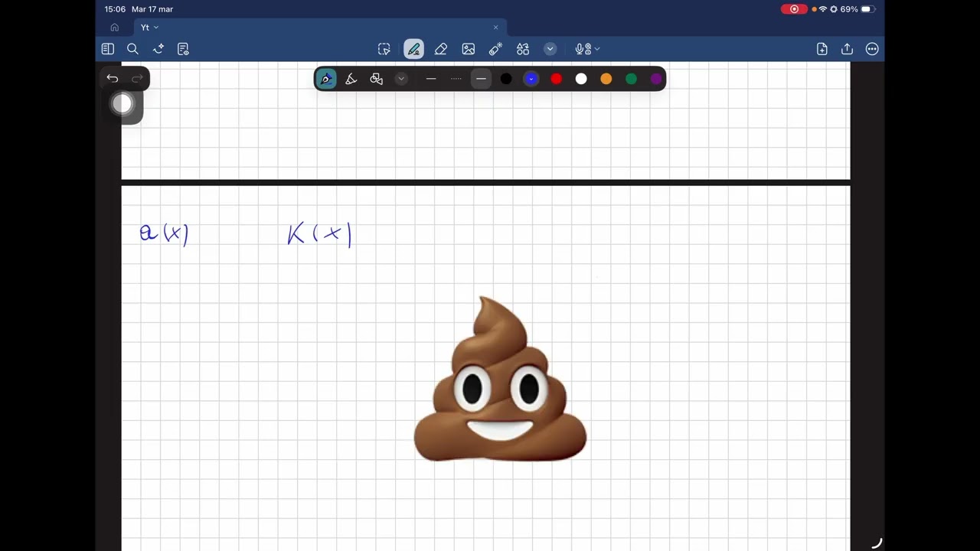Pick the blue pen color

tap(531, 79)
